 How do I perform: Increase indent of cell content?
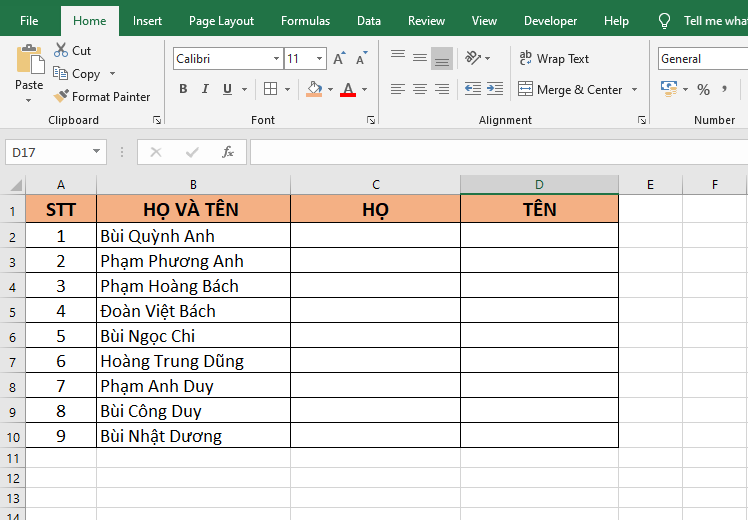495,89
